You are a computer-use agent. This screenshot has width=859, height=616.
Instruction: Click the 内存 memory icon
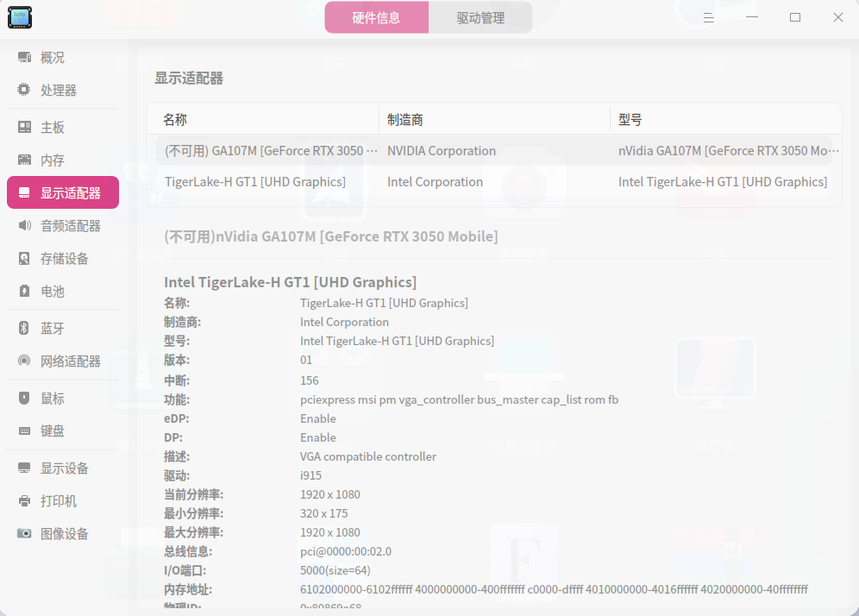point(24,160)
